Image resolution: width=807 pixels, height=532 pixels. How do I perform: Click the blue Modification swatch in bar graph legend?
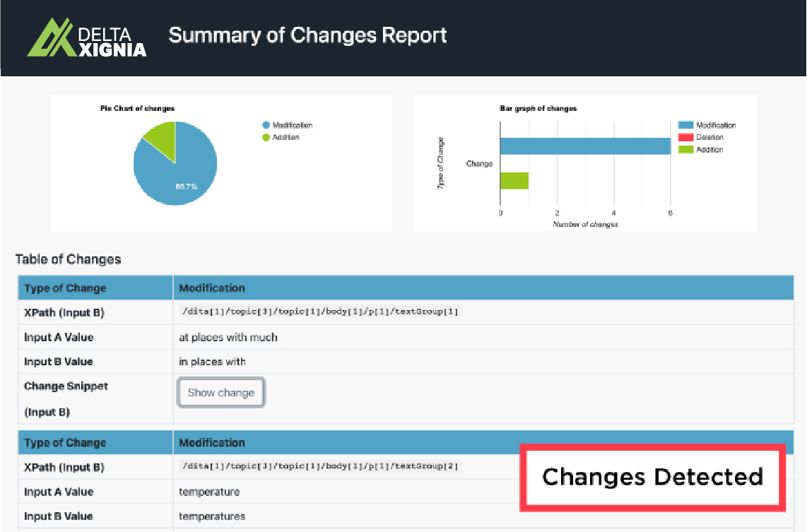point(685,125)
